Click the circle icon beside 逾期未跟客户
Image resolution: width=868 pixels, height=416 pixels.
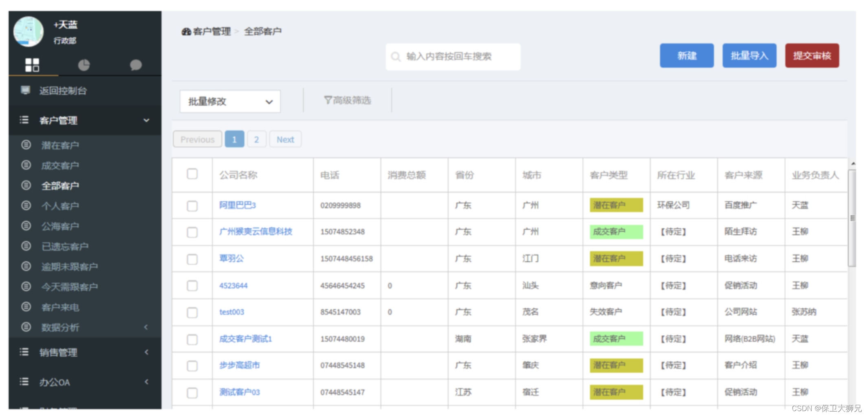tap(26, 266)
